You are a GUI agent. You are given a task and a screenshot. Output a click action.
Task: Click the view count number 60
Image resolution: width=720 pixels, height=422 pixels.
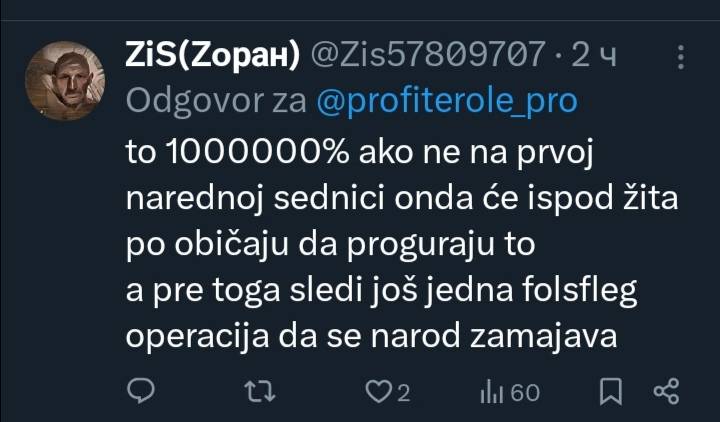525,393
